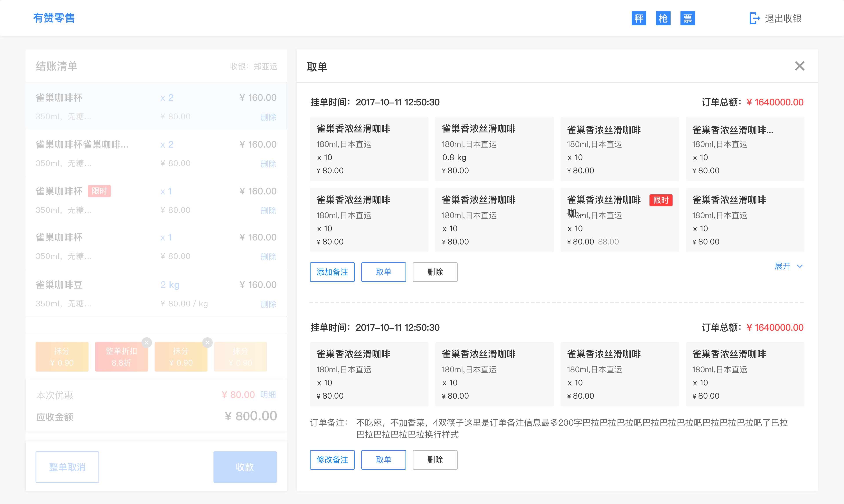Screen dimensions: 844x504
Task: Click 取单 button for the second order
Action: (x=383, y=460)
